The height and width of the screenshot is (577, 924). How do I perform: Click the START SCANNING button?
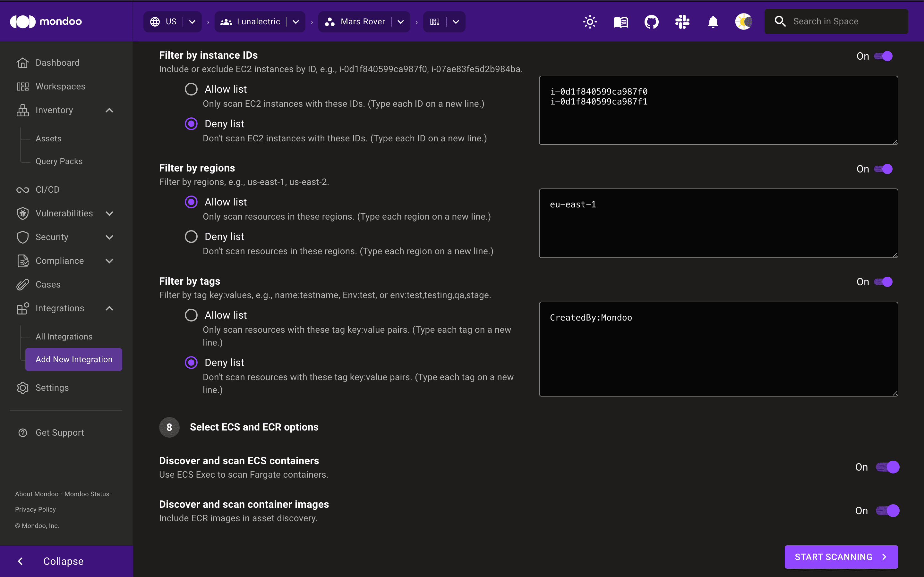tap(841, 557)
